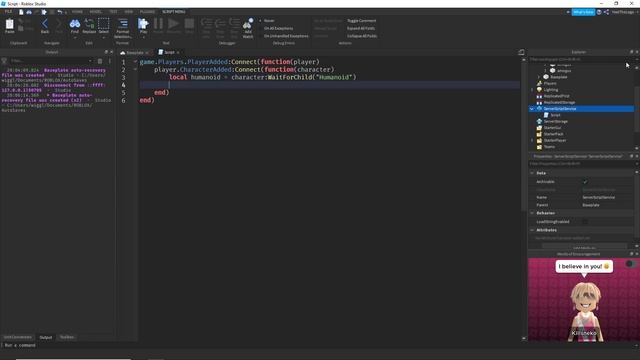Click the code editor vertical scrollbar

pos(524,135)
